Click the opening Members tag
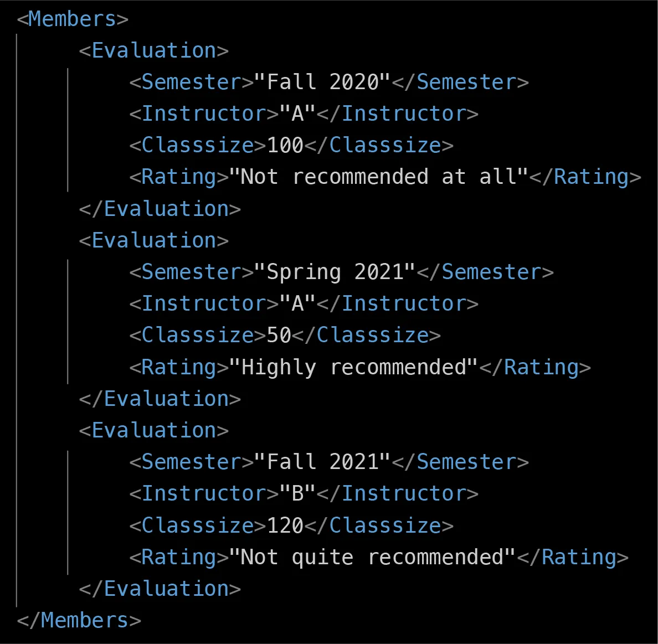 (x=73, y=19)
